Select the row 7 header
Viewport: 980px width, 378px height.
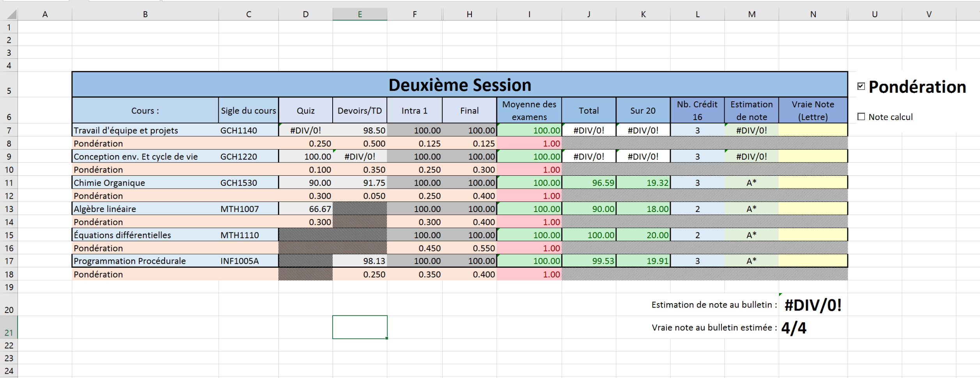click(x=9, y=130)
